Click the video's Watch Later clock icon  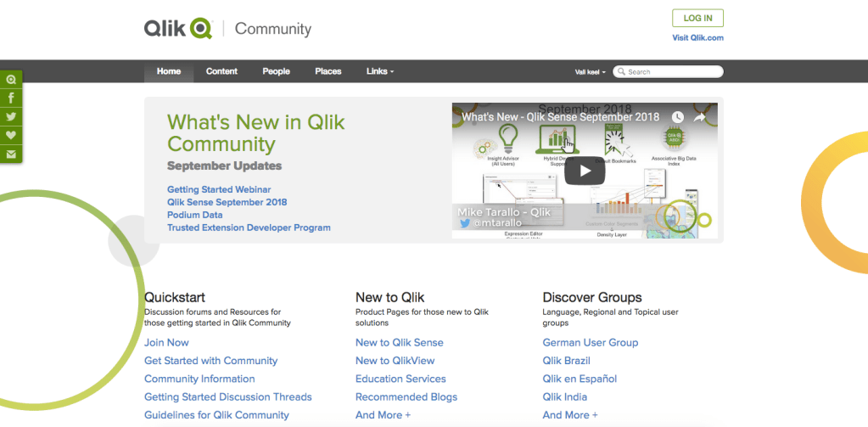coord(677,117)
